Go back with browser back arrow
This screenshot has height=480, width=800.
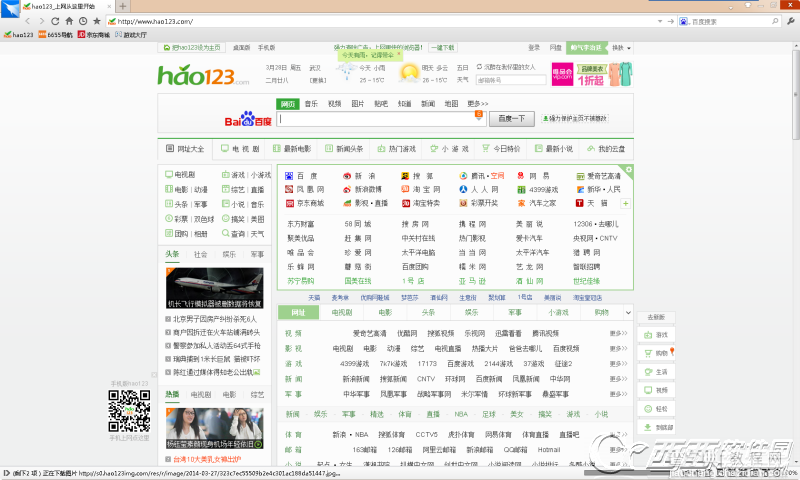28,21
